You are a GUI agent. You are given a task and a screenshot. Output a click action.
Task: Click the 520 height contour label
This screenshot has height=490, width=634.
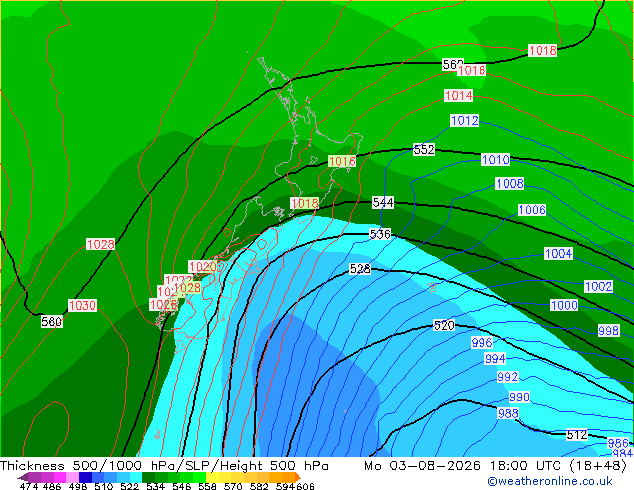(444, 325)
